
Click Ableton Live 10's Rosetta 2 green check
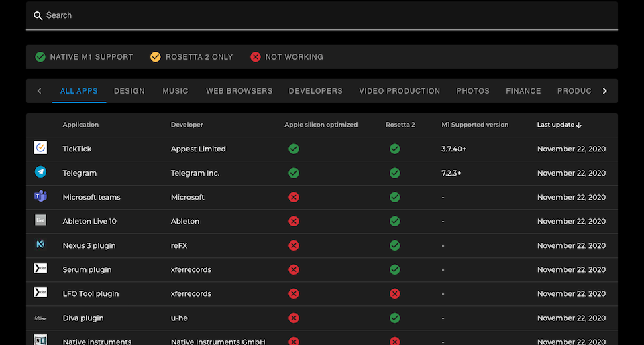(394, 222)
